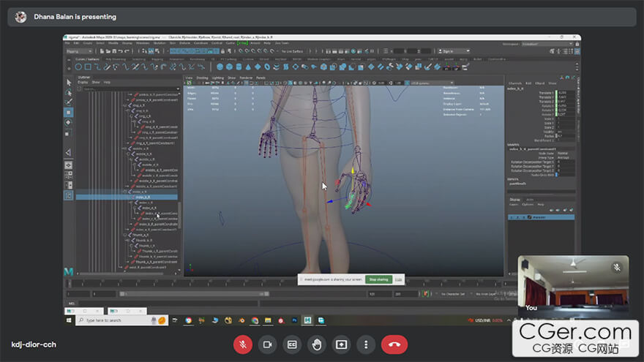Create a NURBS square from the shelf
This screenshot has width=644, height=362.
coord(88,67)
